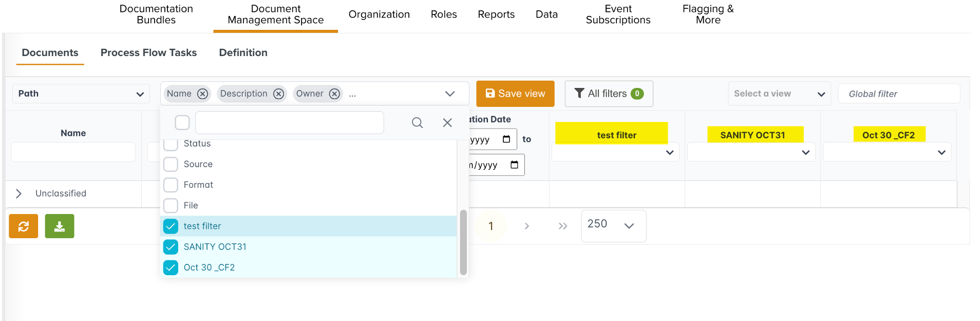The width and height of the screenshot is (980, 321).
Task: Open All filters panel
Action: click(609, 94)
